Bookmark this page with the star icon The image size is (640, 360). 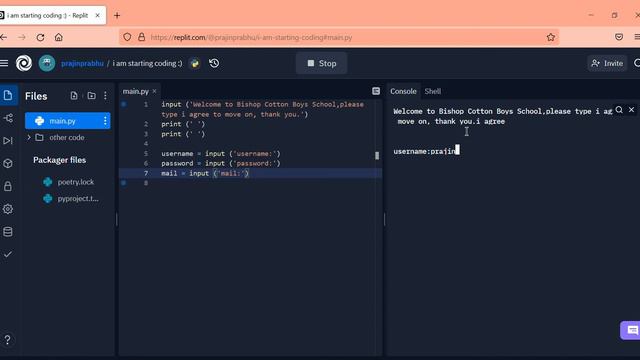pos(551,37)
